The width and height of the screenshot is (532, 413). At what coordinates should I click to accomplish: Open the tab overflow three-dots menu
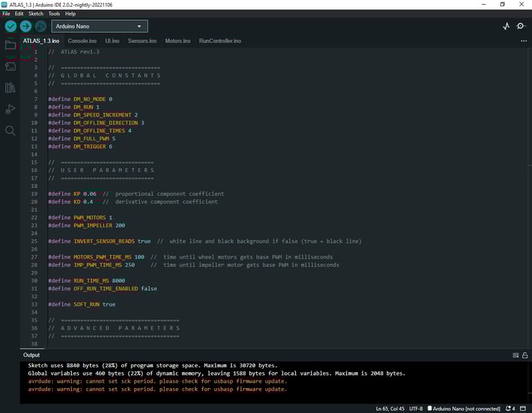pos(524,41)
